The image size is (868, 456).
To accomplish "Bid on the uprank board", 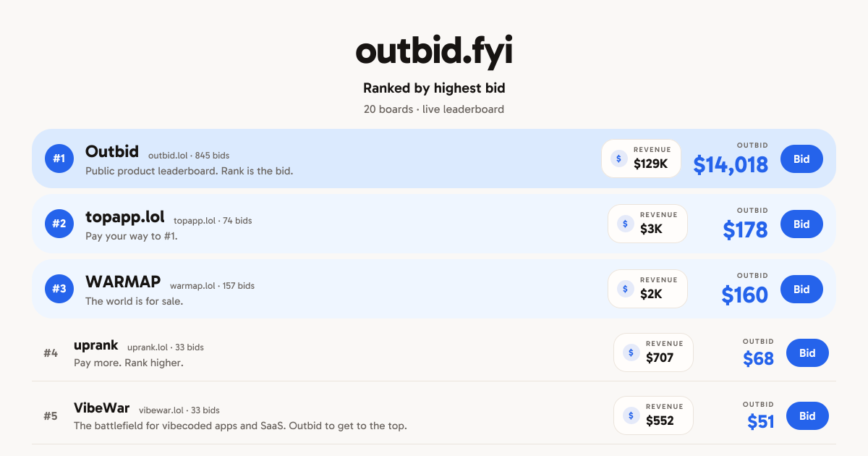I will 807,352.
